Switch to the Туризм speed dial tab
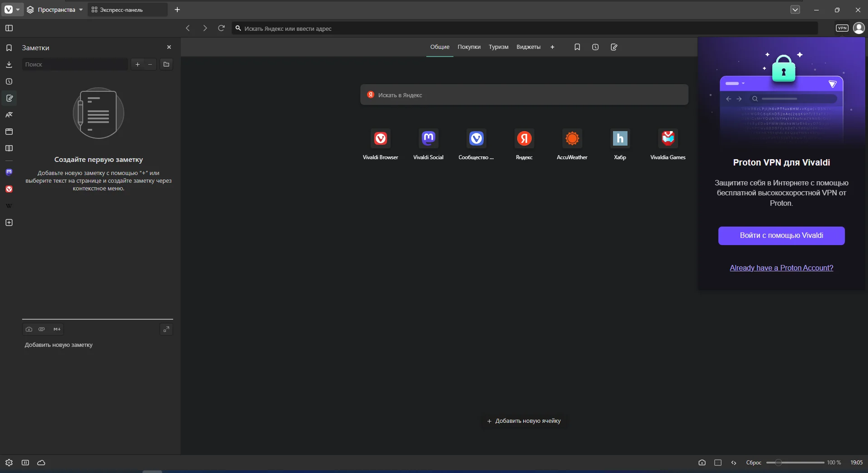The height and width of the screenshot is (473, 868). [x=498, y=47]
